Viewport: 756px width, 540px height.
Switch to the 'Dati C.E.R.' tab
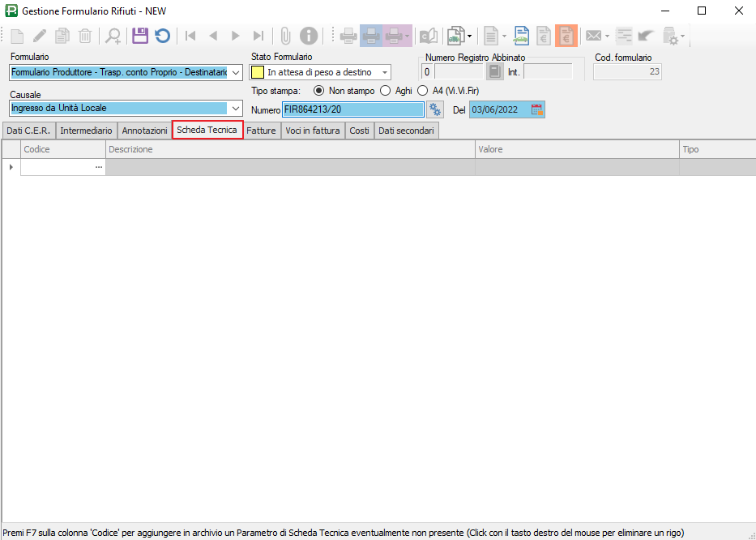[28, 131]
